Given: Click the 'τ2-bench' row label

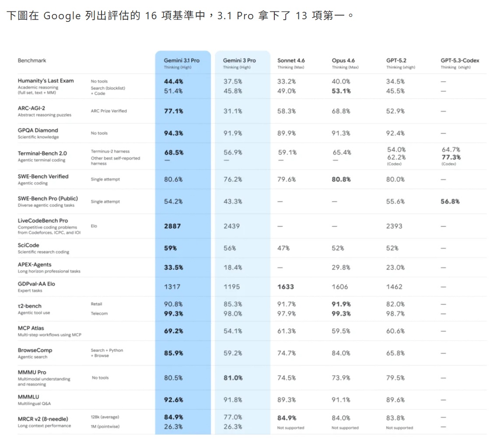Looking at the screenshot, I should pos(30,306).
